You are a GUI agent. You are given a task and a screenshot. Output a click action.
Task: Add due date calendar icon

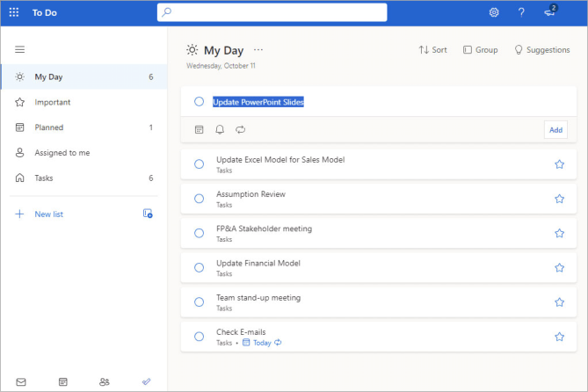point(200,130)
